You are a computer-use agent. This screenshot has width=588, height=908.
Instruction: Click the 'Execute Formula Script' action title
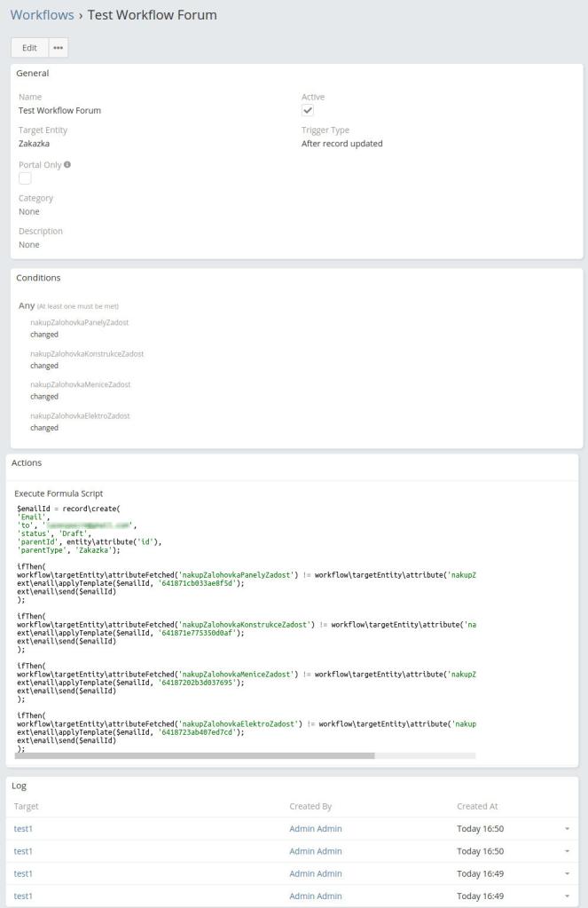(59, 493)
